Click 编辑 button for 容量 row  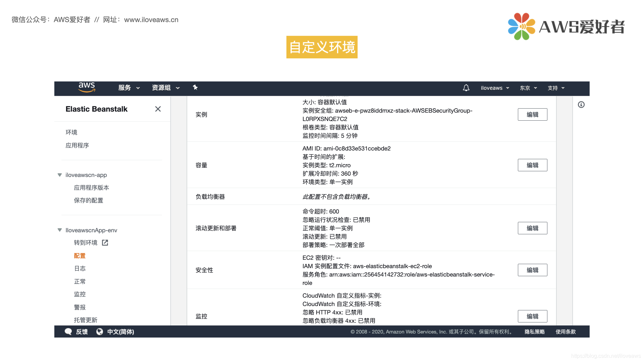[532, 165]
